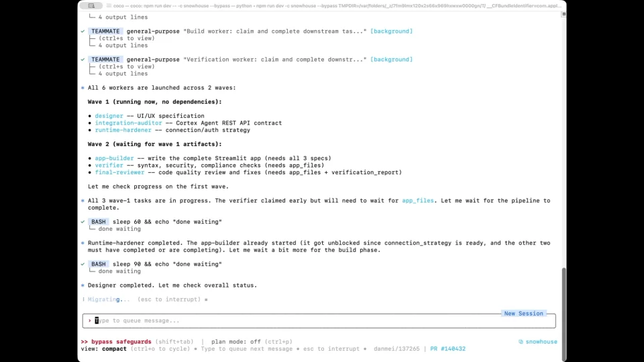Click the window title bar text

[337, 6]
